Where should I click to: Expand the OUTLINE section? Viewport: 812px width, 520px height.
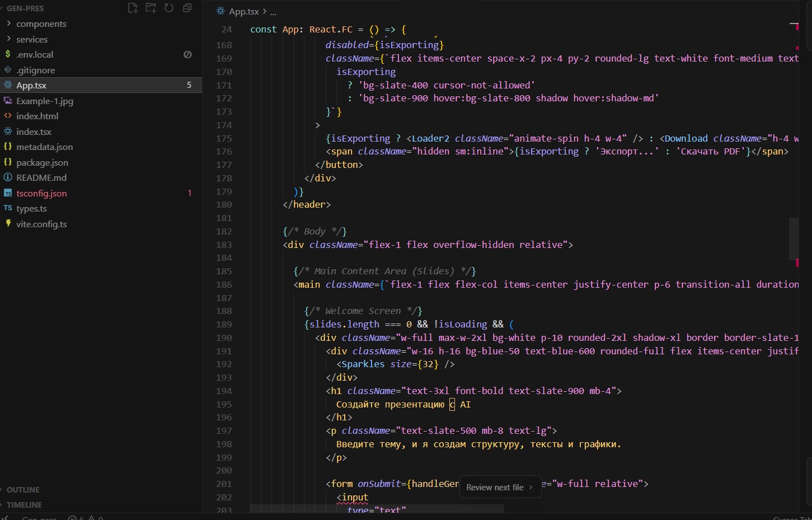(x=23, y=490)
